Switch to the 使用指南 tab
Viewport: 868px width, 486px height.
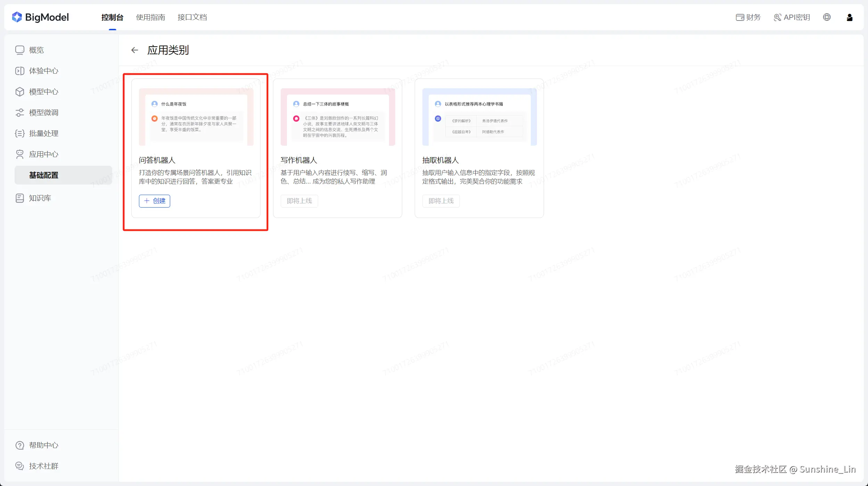(x=150, y=17)
